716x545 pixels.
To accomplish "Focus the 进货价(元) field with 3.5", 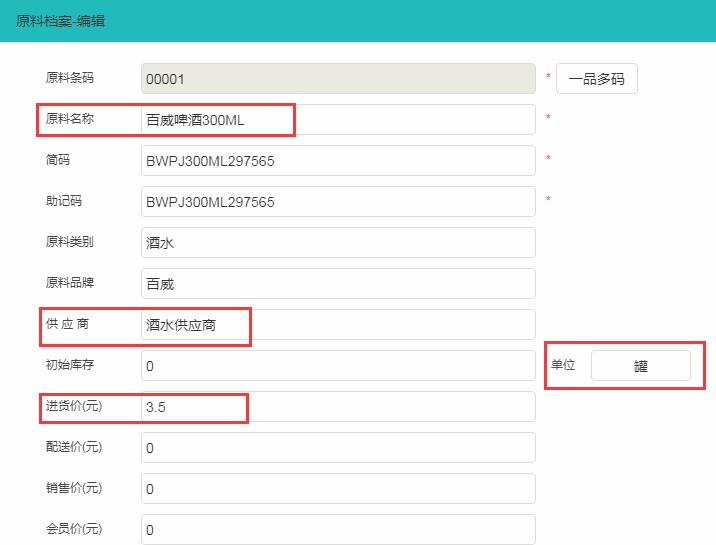I will pos(338,407).
